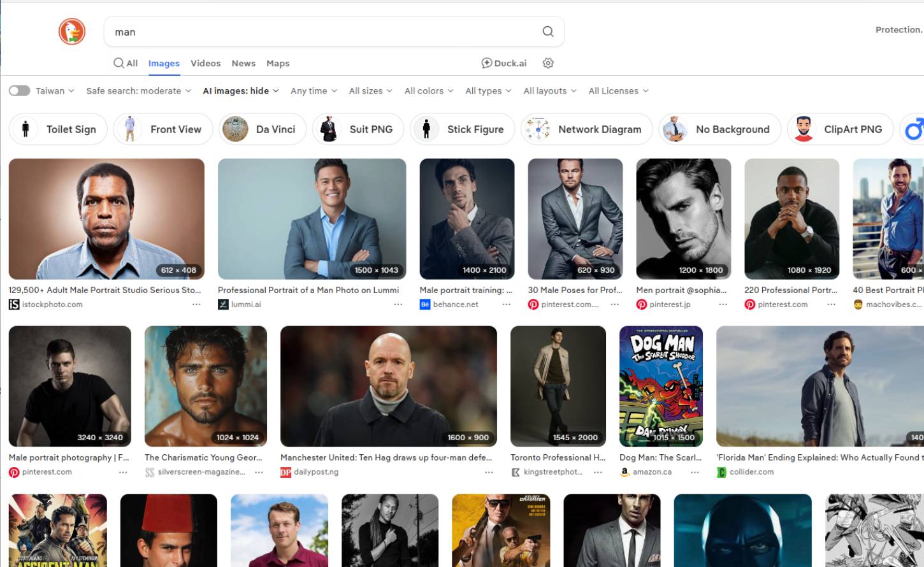The width and height of the screenshot is (924, 567).
Task: Expand the Safe search: moderate dropdown
Action: point(138,91)
